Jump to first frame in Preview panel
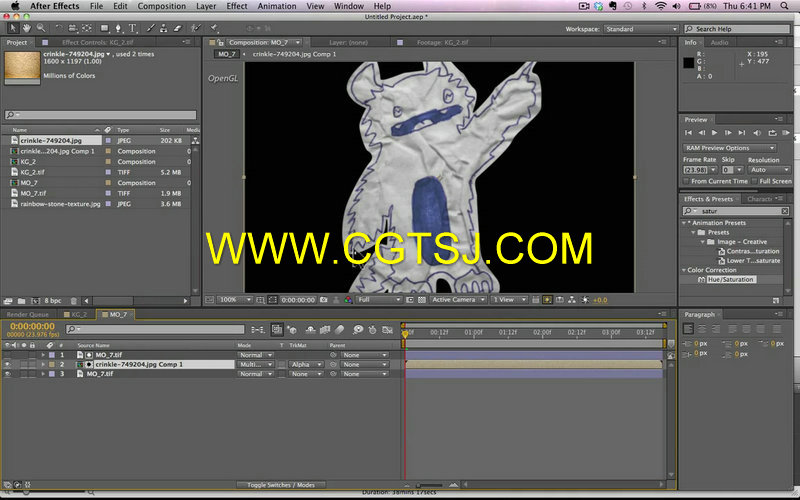800x500 pixels. tap(688, 133)
